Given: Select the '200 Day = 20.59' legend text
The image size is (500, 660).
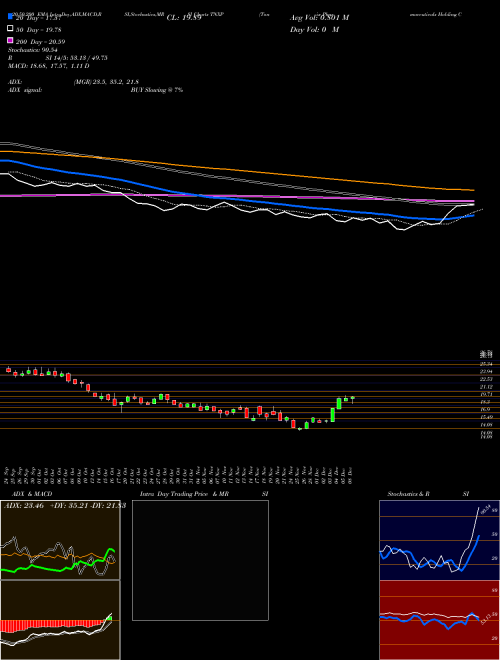Looking at the screenshot, I should point(40,41).
